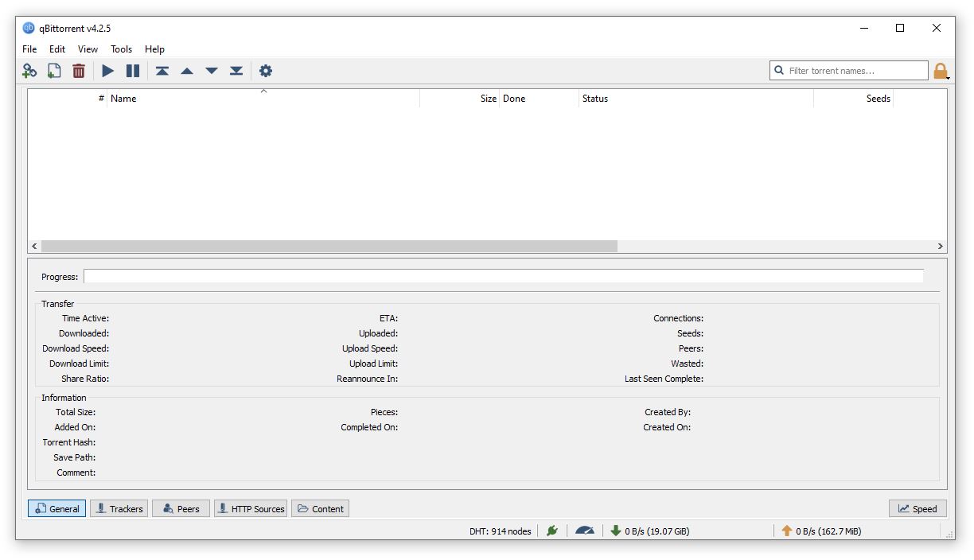Switch to the Content tab

321,508
